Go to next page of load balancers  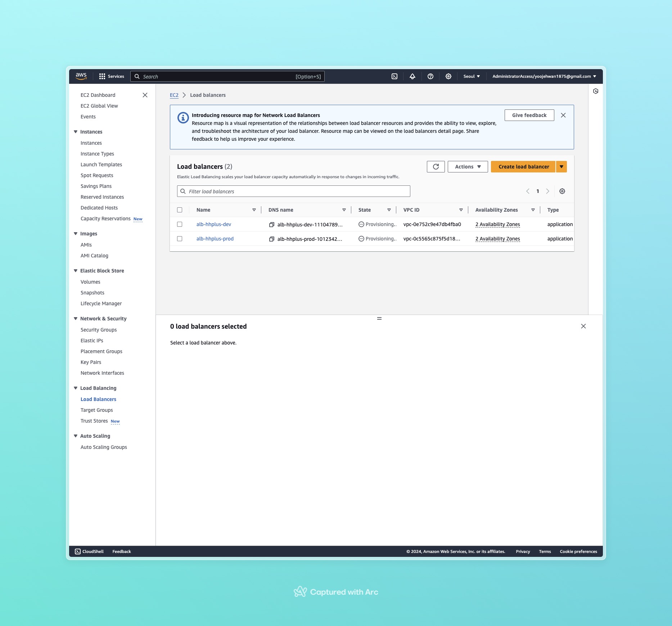pyautogui.click(x=548, y=191)
